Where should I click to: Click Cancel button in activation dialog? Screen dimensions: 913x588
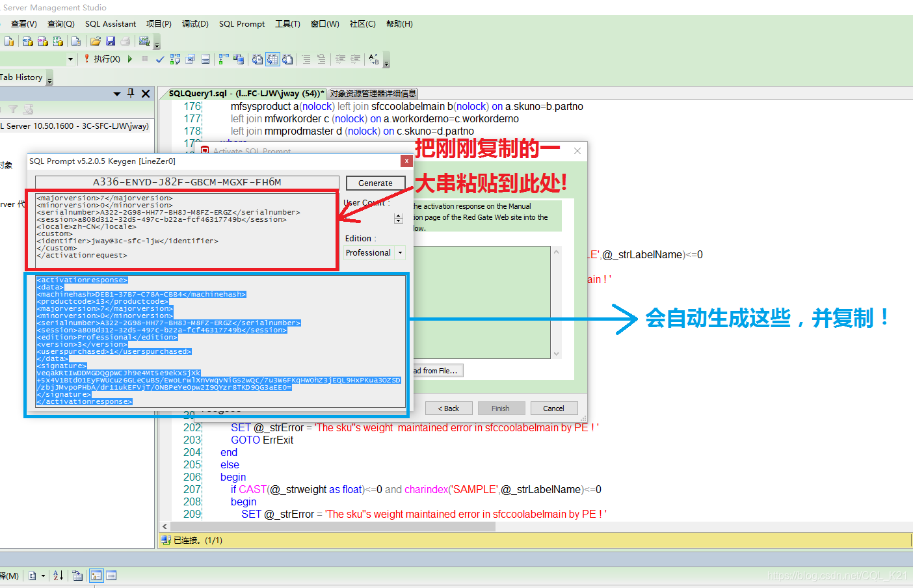tap(554, 408)
